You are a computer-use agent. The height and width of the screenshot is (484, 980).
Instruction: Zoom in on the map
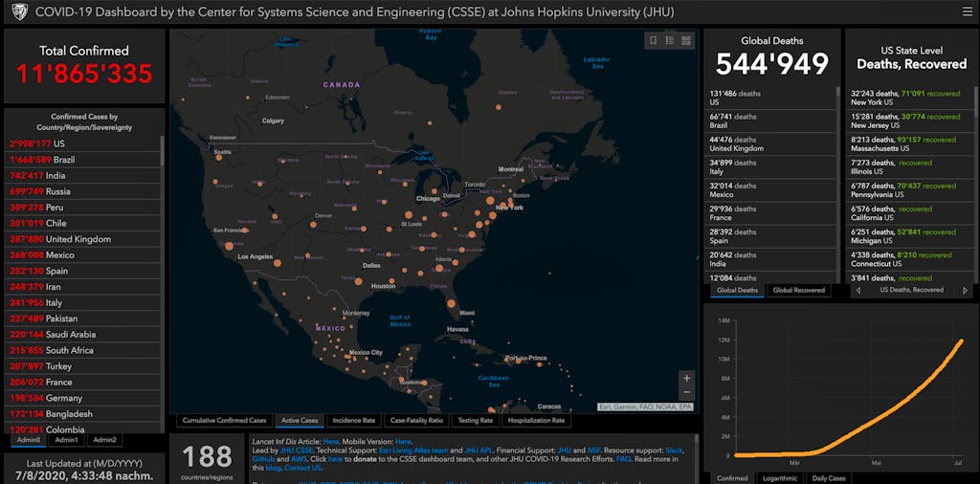[686, 378]
